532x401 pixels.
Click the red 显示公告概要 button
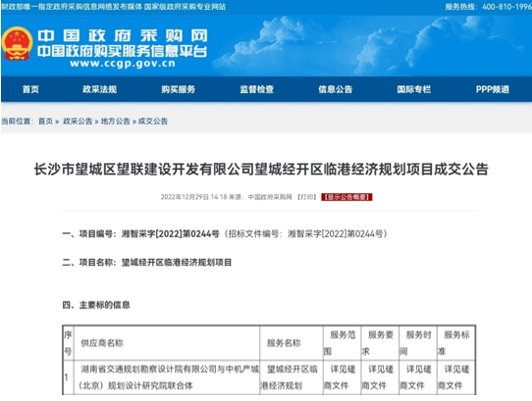(346, 197)
